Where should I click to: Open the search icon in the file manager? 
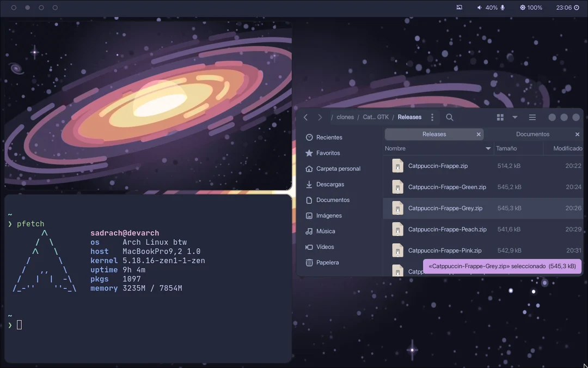click(449, 117)
